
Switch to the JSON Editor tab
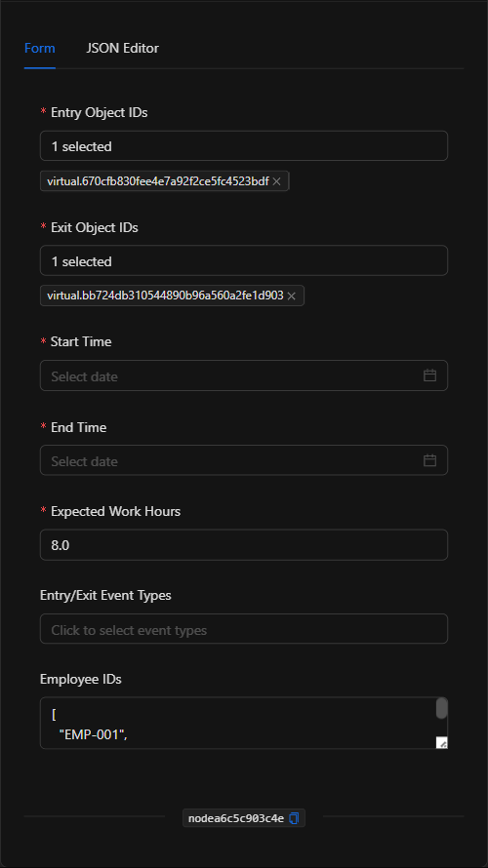(122, 48)
